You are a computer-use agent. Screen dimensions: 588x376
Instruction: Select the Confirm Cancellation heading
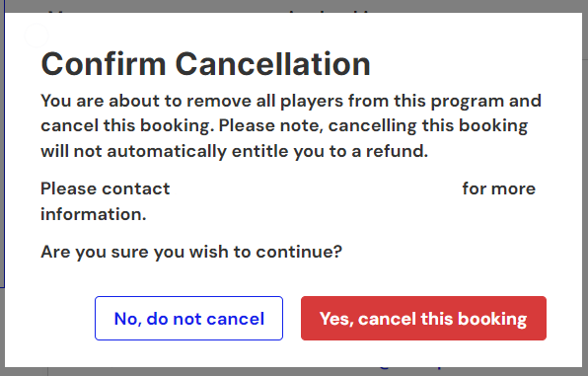[x=205, y=64]
